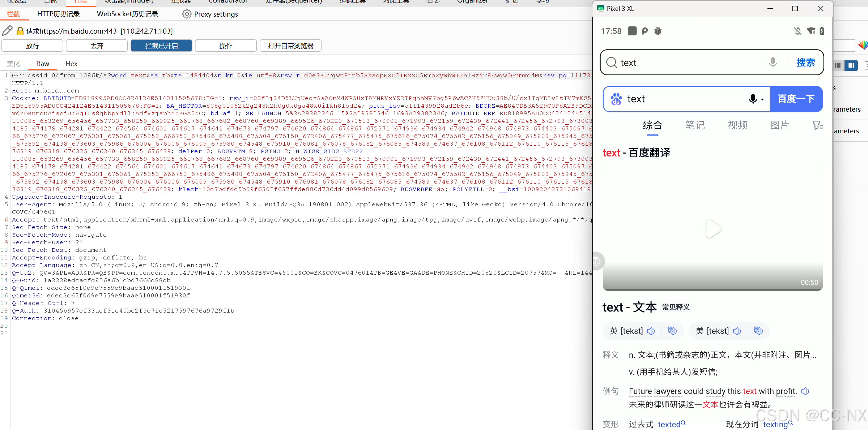This screenshot has height=430, width=868.
Task: Click speaker icon after example sentence
Action: coord(805,391)
